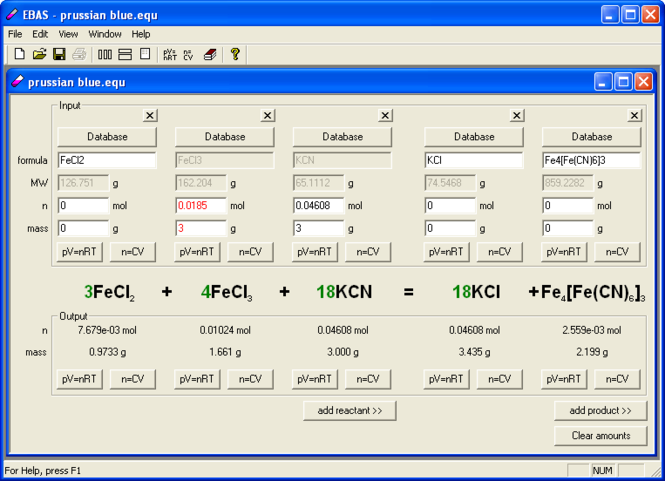
Task: Click Database button above KCN
Action: coord(342,137)
